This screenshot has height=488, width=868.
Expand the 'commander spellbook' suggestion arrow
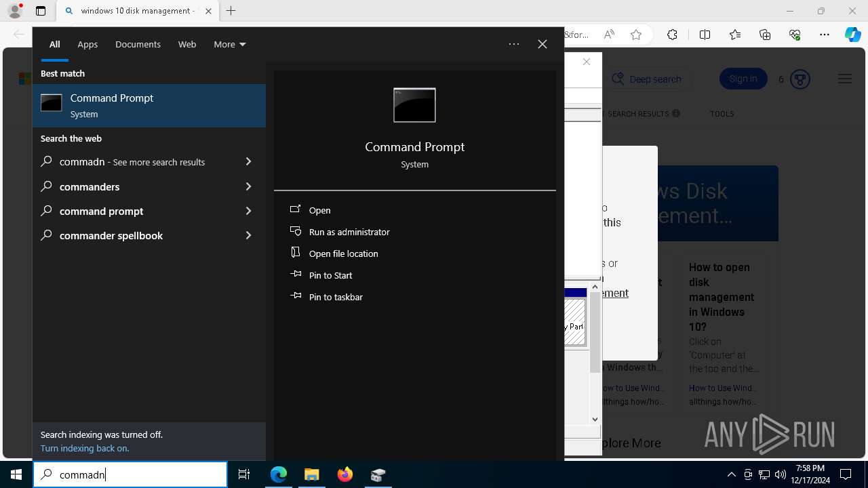tap(248, 235)
